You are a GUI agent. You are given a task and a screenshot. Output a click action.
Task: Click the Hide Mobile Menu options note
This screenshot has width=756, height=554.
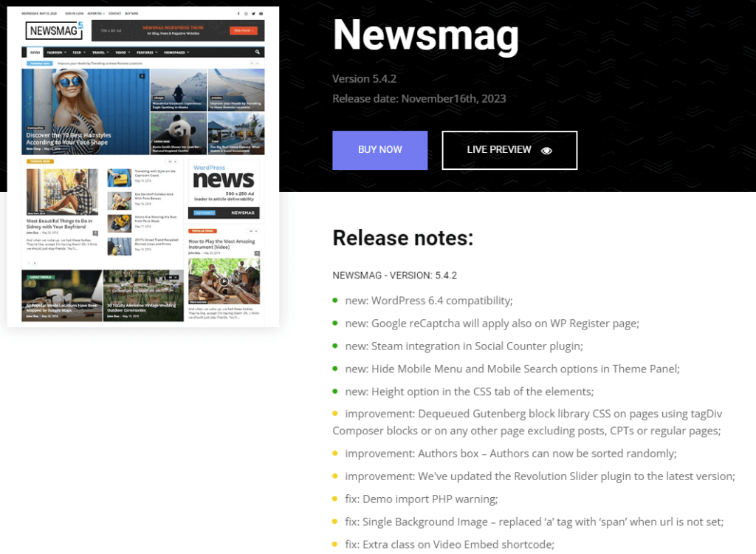pyautogui.click(x=512, y=369)
